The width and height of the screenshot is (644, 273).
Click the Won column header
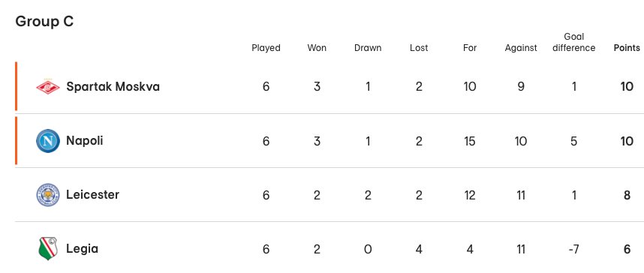(x=317, y=48)
